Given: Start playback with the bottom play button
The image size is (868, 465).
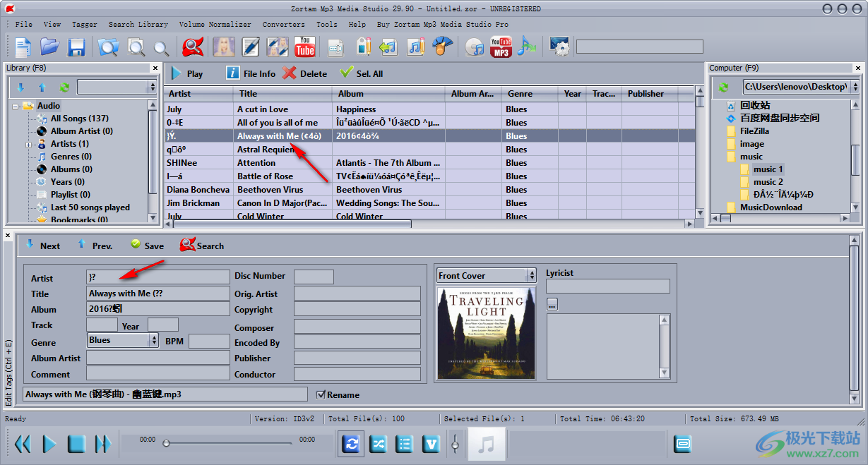Looking at the screenshot, I should (x=49, y=444).
